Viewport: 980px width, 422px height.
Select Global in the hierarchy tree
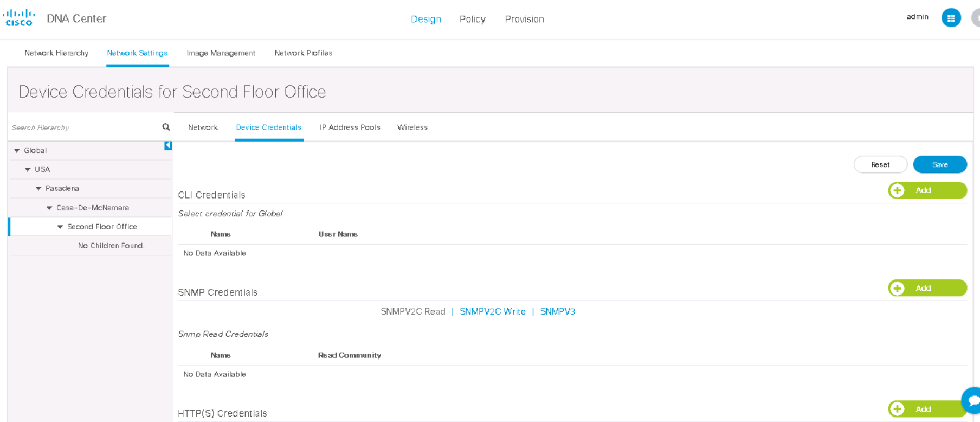[35, 151]
